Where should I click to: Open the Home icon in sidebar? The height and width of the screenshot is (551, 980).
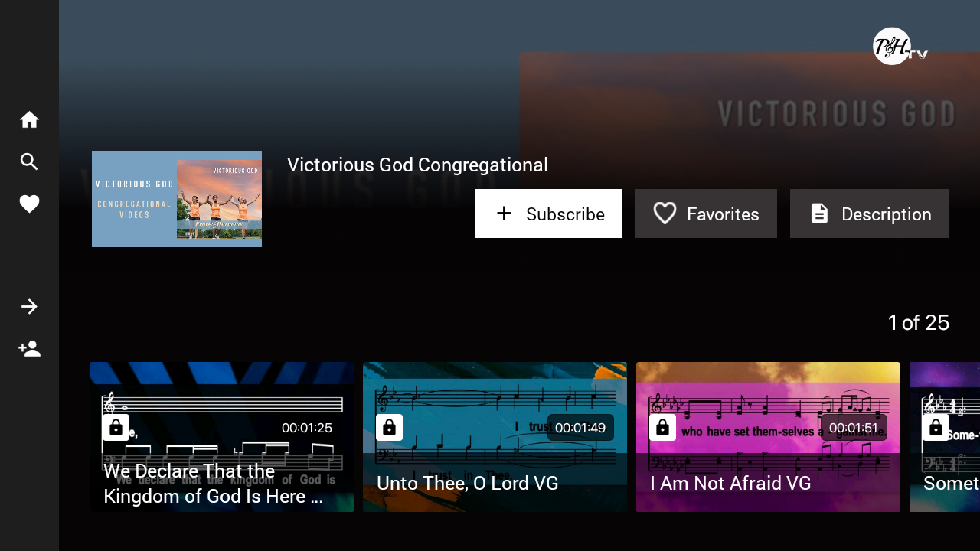pos(29,119)
